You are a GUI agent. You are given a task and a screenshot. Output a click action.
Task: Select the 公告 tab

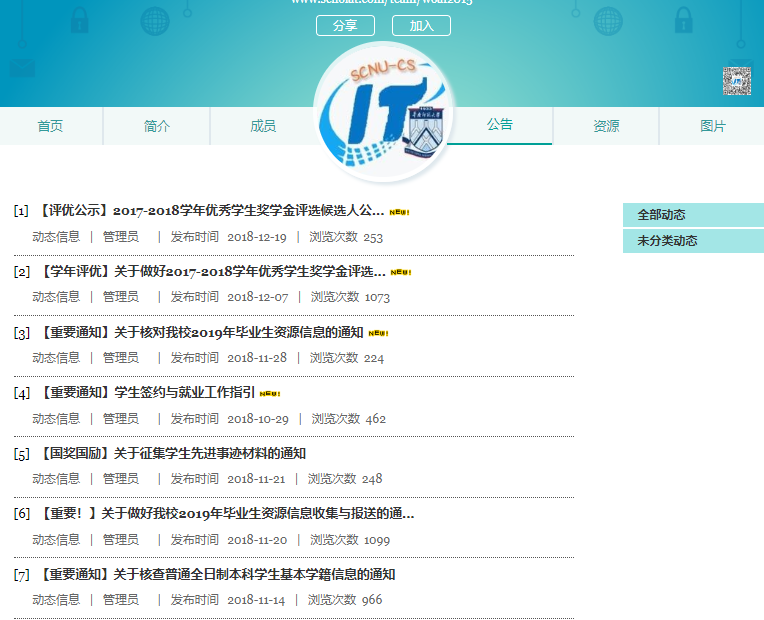point(500,125)
